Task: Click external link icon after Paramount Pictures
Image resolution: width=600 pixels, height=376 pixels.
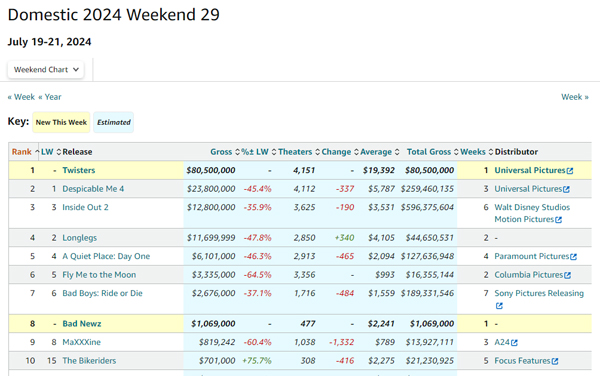Action: (x=573, y=257)
